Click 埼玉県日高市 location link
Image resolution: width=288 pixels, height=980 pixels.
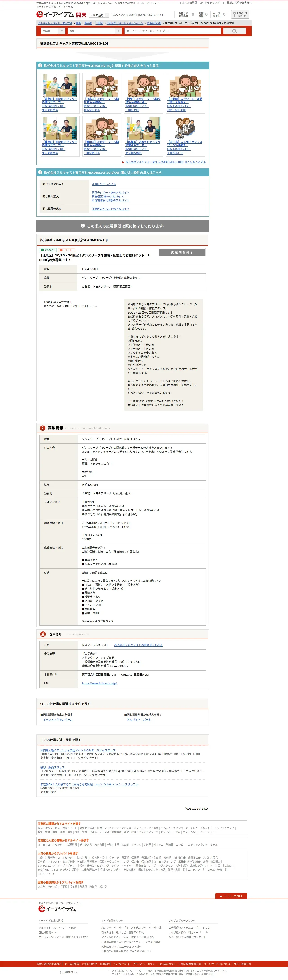[x=92, y=110]
